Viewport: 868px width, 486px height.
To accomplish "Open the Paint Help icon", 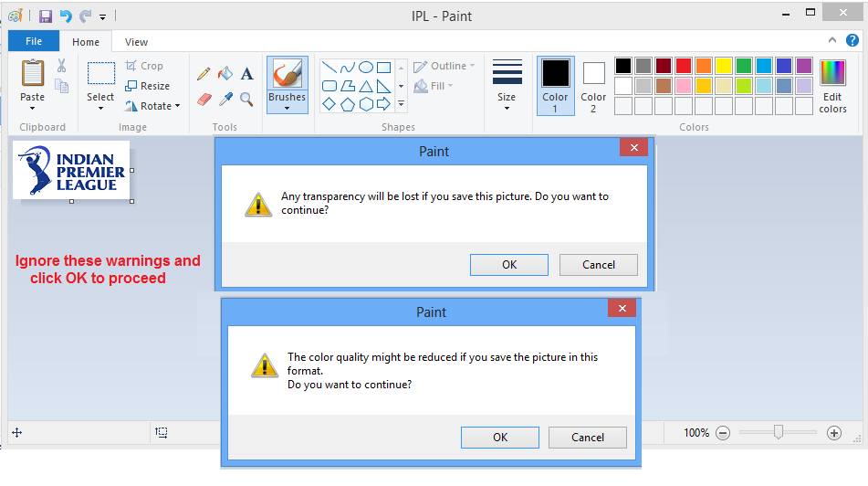I will click(x=852, y=40).
